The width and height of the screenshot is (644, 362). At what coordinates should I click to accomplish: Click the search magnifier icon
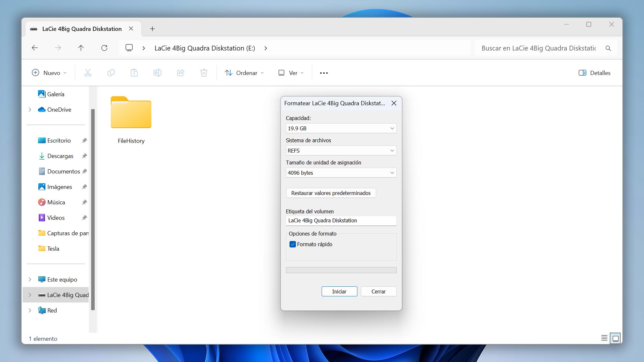click(x=608, y=48)
